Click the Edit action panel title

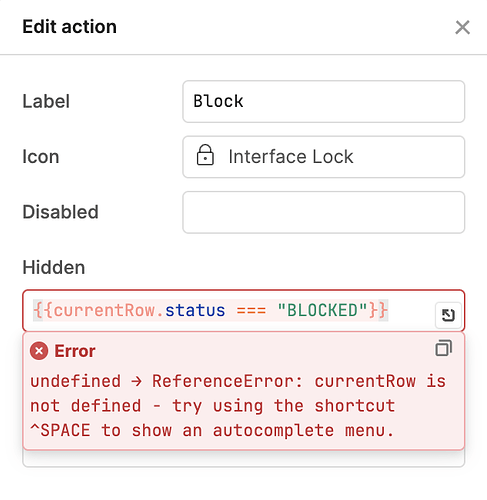[x=70, y=27]
